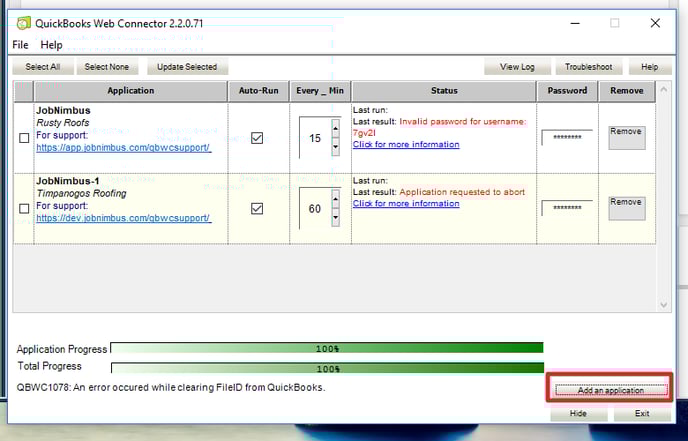688x441 pixels.
Task: Minimize the Web Connector window
Action: [575, 23]
